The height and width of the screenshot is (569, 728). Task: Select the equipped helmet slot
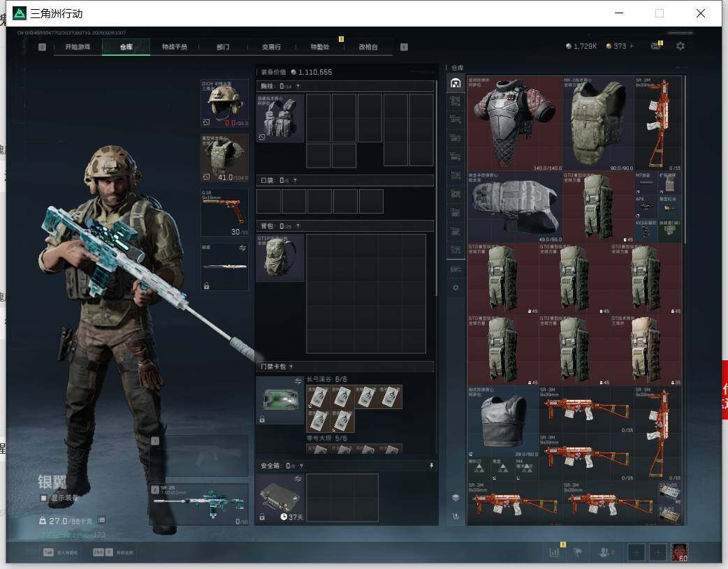[x=225, y=103]
